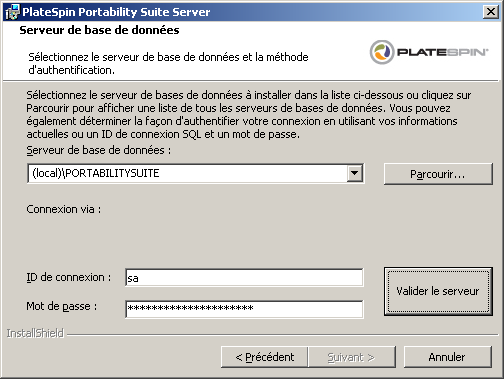Click the ID de connexion label
504x379 pixels.
pyautogui.click(x=68, y=277)
